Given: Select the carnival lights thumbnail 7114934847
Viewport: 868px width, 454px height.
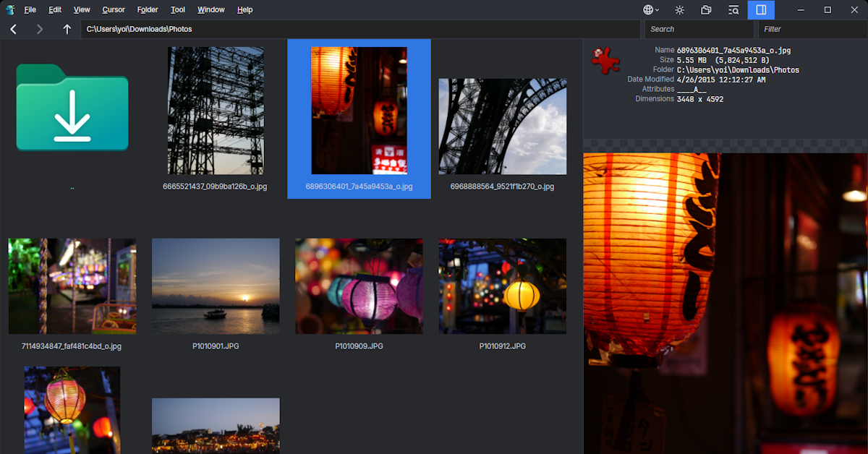Looking at the screenshot, I should coord(72,286).
